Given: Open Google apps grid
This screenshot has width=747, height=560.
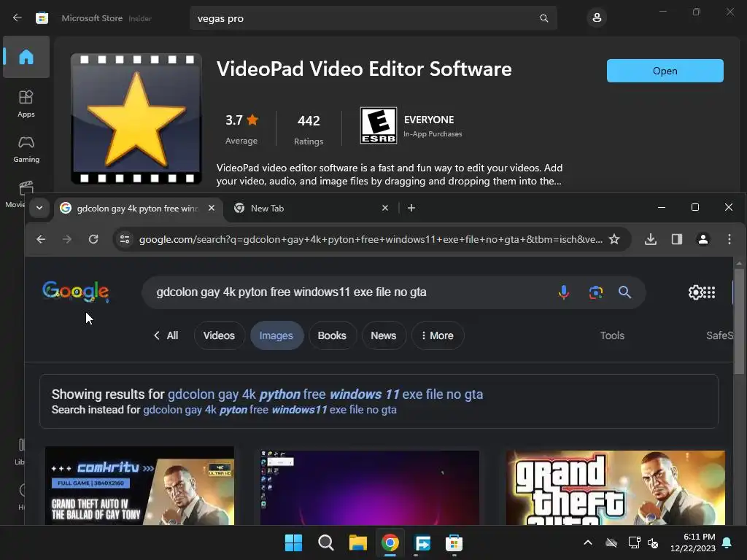Looking at the screenshot, I should click(x=709, y=292).
